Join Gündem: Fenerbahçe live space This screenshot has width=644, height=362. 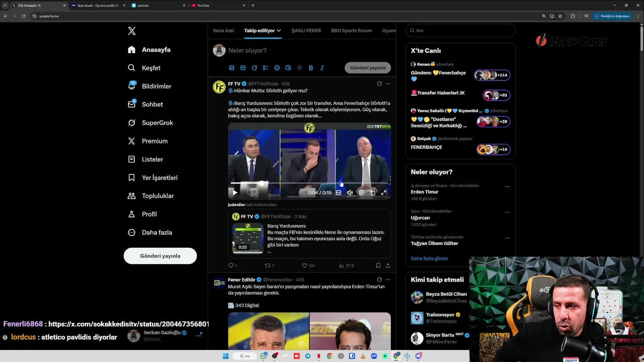click(x=460, y=72)
